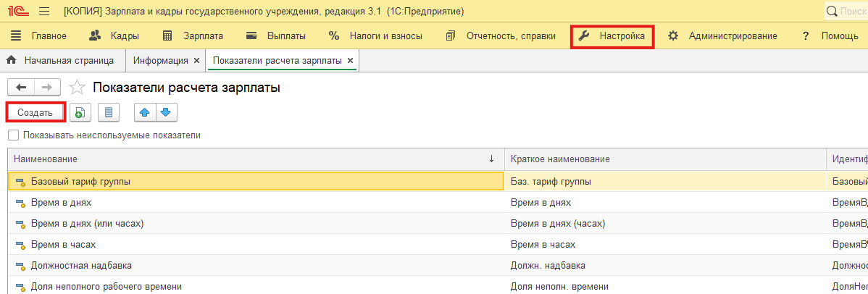Move item down with blue arrow
868x294 pixels.
coord(166,112)
